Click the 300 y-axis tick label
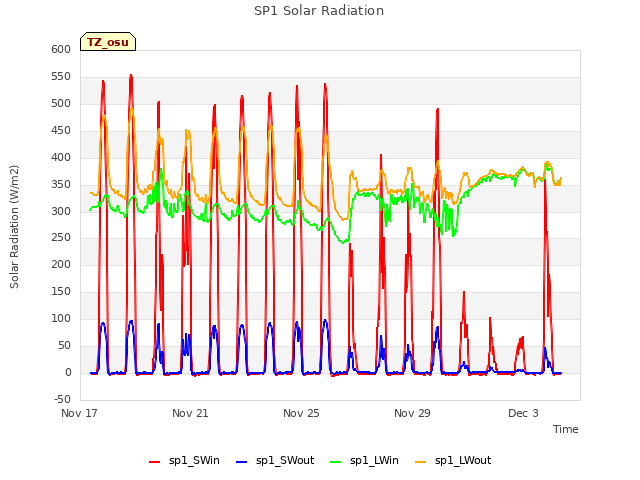Image resolution: width=640 pixels, height=480 pixels. pyautogui.click(x=61, y=211)
